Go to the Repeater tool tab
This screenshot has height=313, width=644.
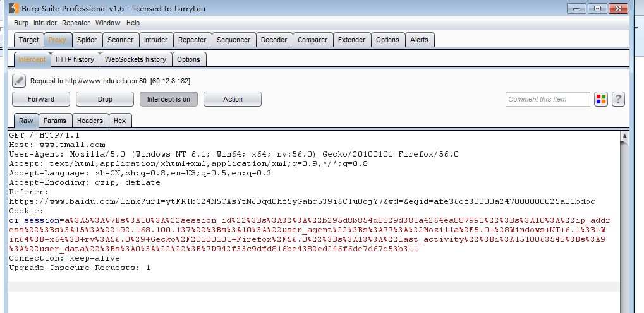(192, 40)
